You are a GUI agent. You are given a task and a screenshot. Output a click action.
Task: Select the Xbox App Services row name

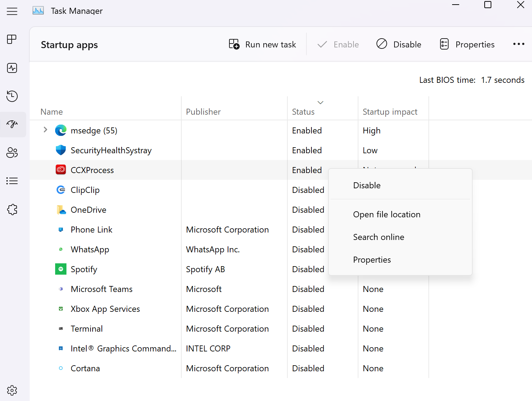pos(105,309)
